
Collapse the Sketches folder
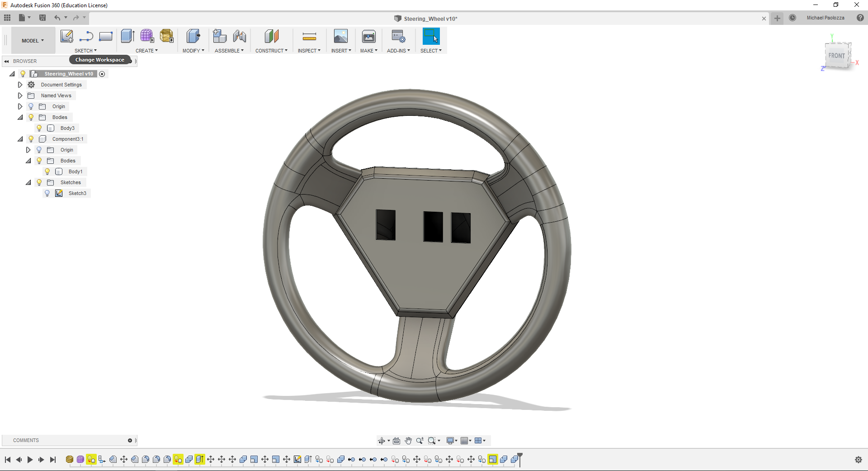pos(28,182)
